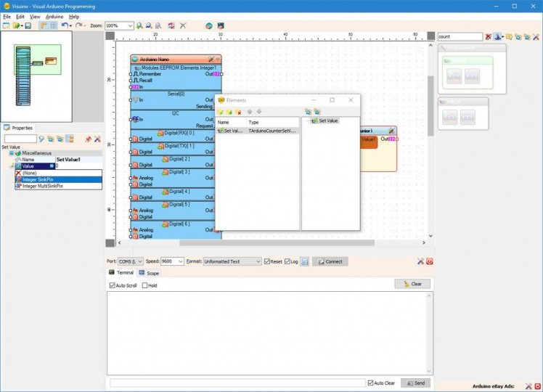The width and height of the screenshot is (543, 392).
Task: Open the Speed baud rate dropdown
Action: 181,261
